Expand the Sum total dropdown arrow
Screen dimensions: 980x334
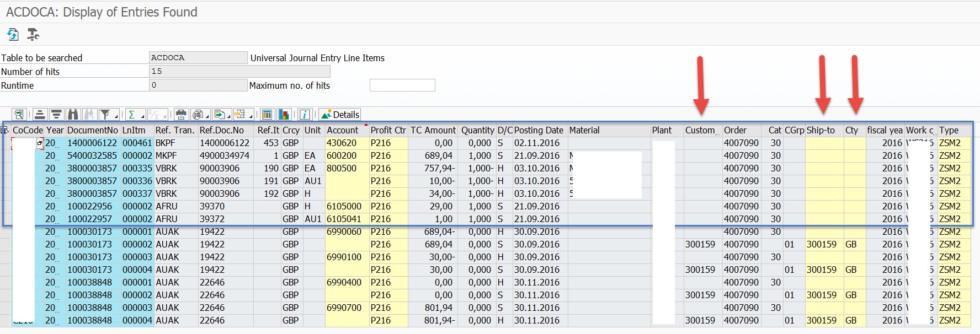pos(143,116)
